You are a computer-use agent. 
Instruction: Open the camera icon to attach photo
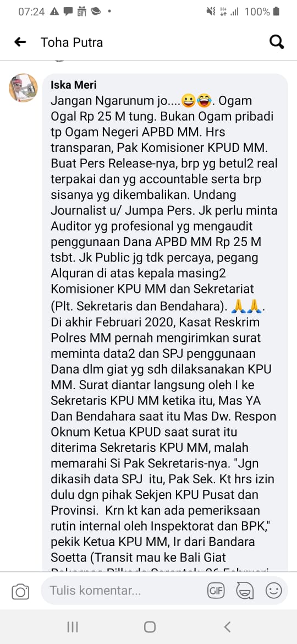point(20,591)
